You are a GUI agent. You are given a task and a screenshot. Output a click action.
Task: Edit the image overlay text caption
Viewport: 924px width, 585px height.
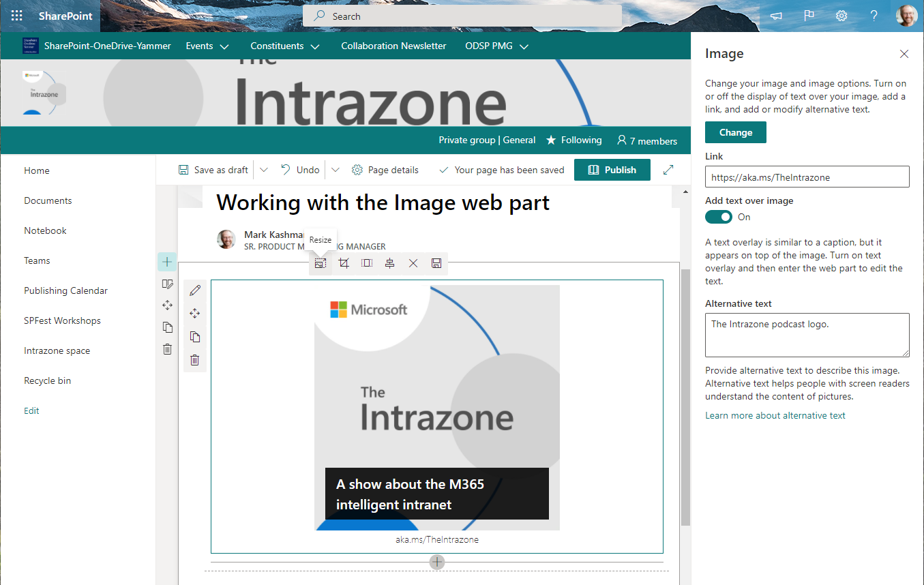pyautogui.click(x=437, y=494)
